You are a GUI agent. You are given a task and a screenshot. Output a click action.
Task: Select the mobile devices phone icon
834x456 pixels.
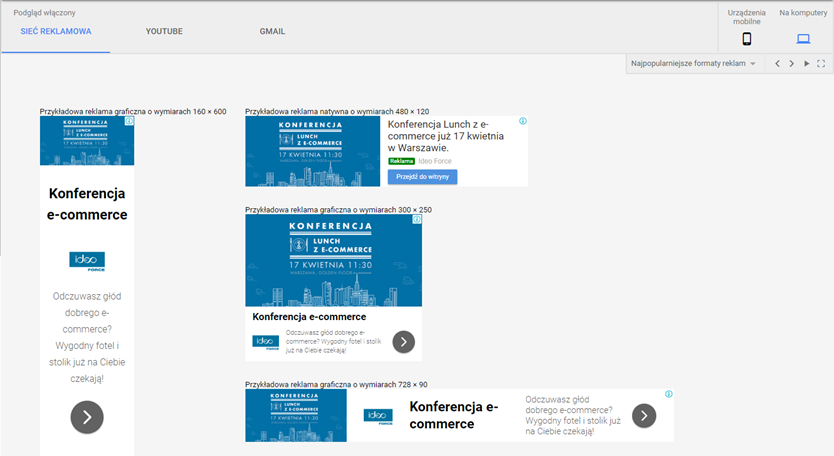[746, 39]
